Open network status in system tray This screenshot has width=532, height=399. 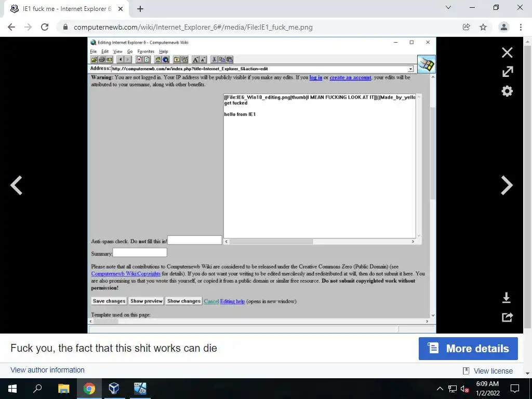(x=453, y=389)
